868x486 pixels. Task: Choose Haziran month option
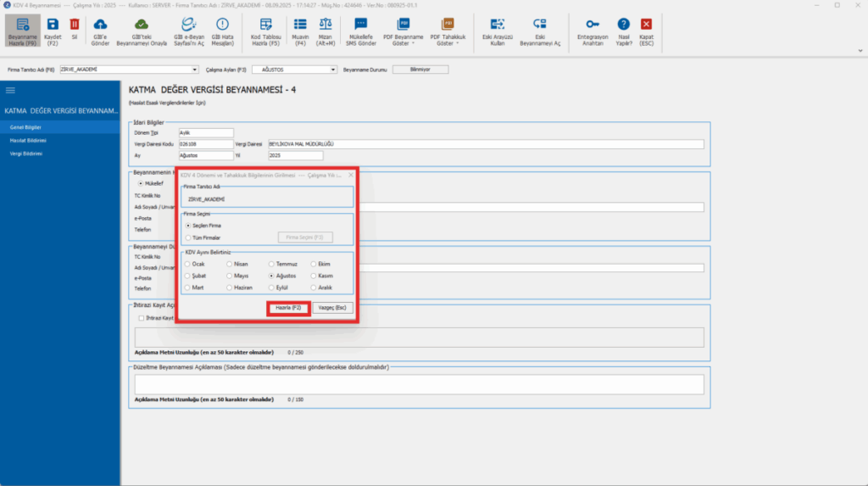coord(229,288)
